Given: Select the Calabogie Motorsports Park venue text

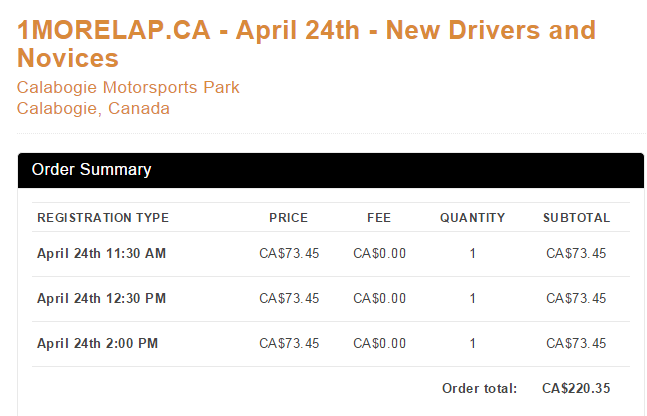Looking at the screenshot, I should point(128,87).
